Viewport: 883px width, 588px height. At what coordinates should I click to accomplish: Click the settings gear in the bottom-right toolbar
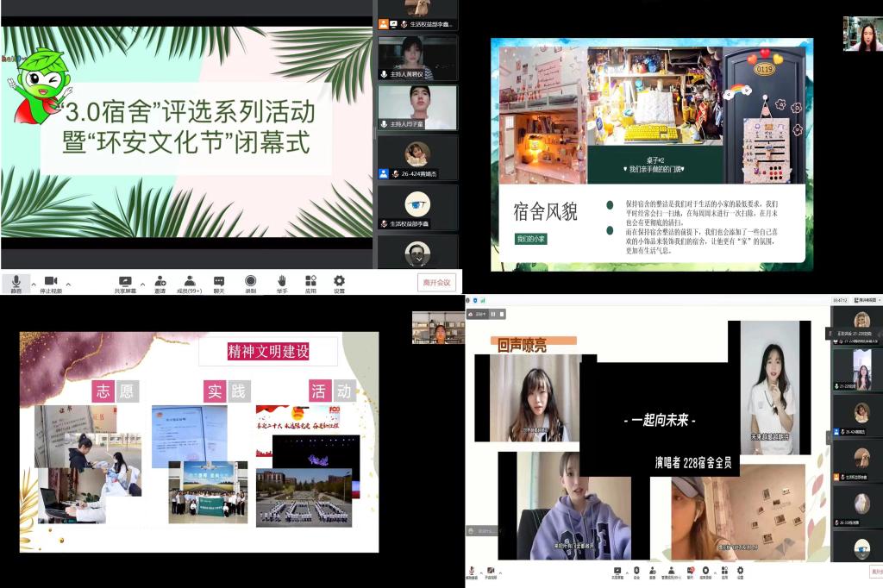(740, 572)
